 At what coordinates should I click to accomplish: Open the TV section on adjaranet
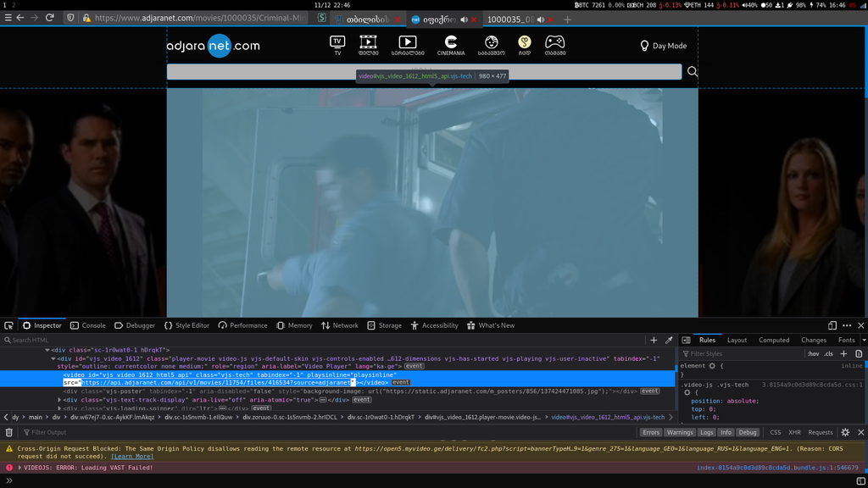point(337,46)
